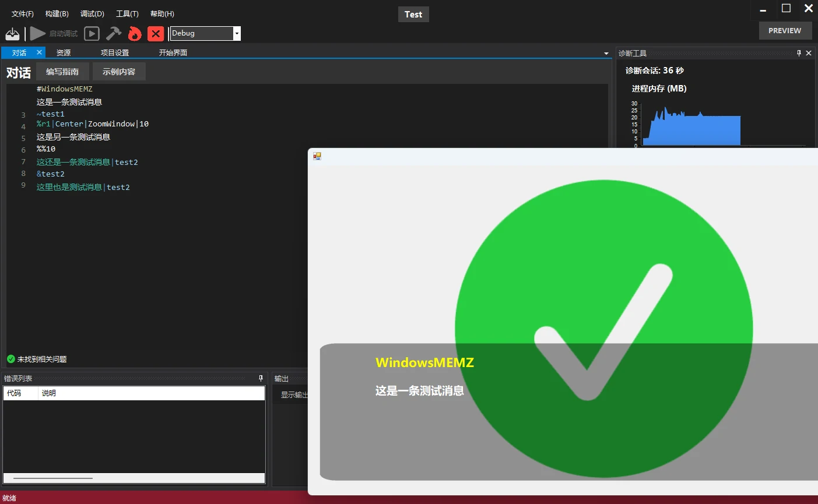
Task: Click the 输出 panel title
Action: pos(282,379)
